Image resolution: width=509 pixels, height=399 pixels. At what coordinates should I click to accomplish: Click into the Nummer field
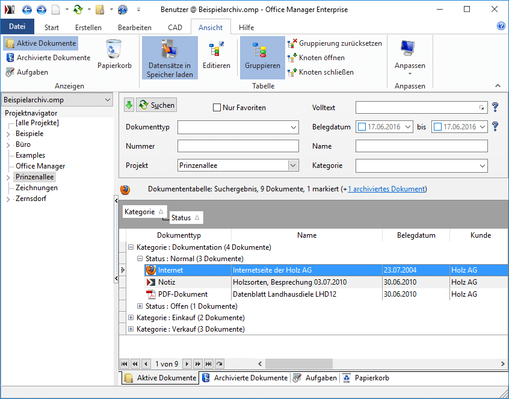tap(238, 146)
